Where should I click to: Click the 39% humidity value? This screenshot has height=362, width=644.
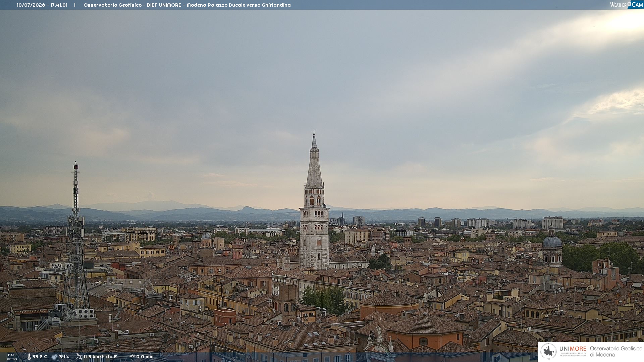point(64,357)
